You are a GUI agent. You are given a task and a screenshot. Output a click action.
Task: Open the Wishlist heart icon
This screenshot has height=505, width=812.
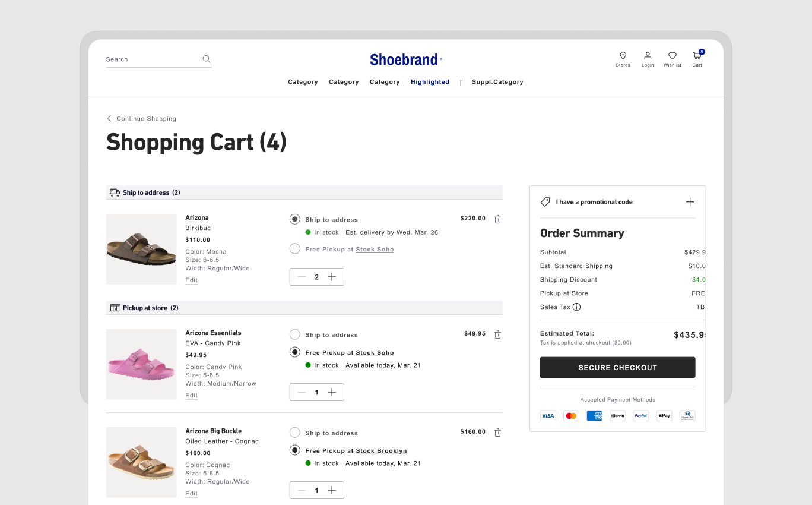point(673,56)
